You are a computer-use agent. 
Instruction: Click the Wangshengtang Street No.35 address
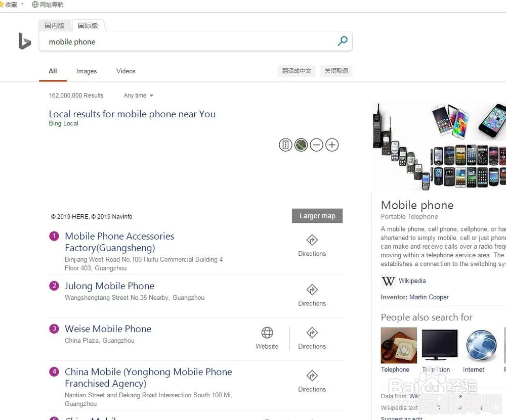click(x=135, y=298)
